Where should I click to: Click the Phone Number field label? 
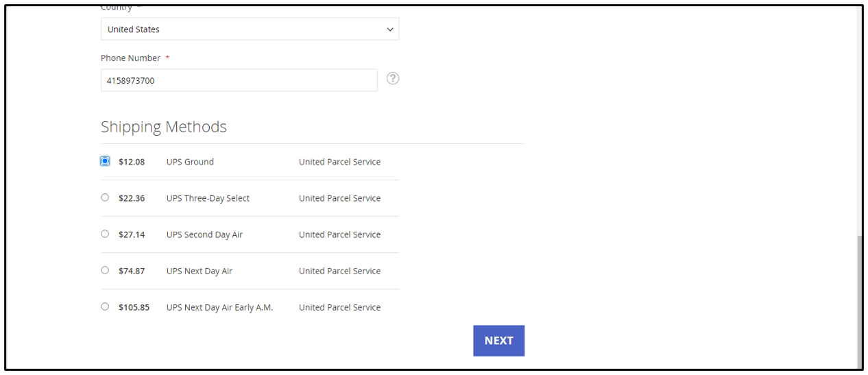(x=130, y=58)
